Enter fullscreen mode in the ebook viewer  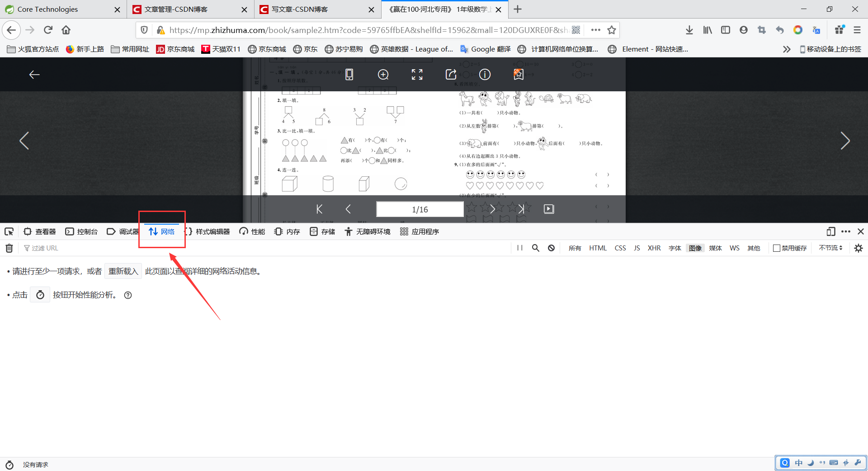point(417,74)
